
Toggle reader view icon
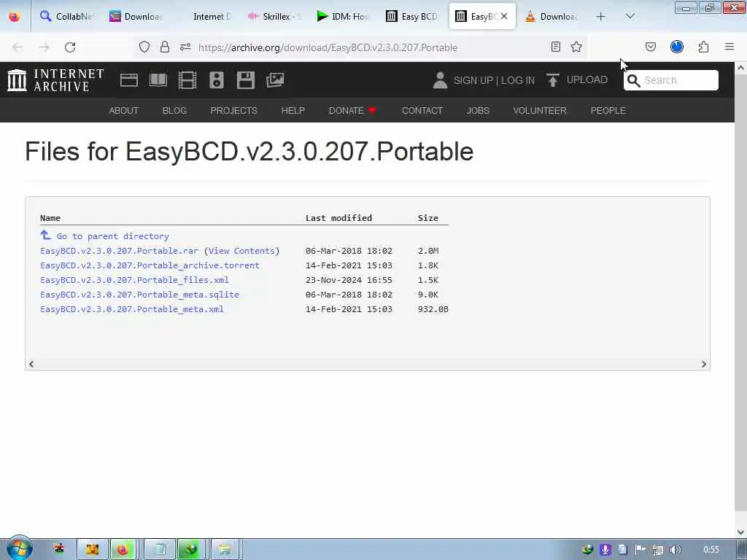pos(555,47)
